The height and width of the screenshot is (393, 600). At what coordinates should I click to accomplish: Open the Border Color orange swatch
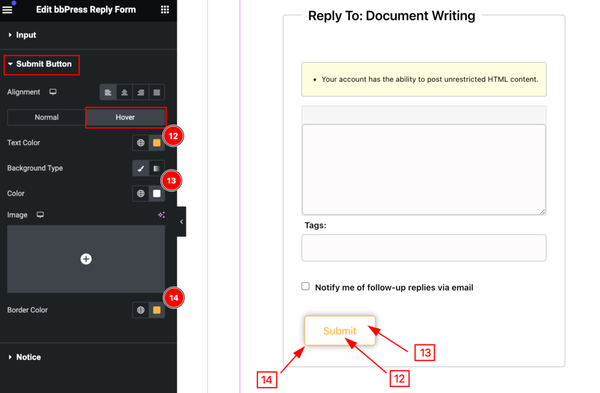pyautogui.click(x=157, y=310)
